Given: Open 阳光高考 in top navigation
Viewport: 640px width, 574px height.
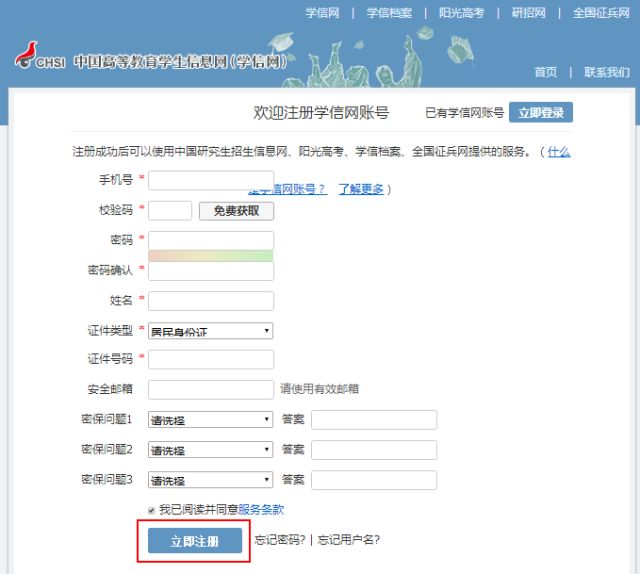Looking at the screenshot, I should (461, 13).
